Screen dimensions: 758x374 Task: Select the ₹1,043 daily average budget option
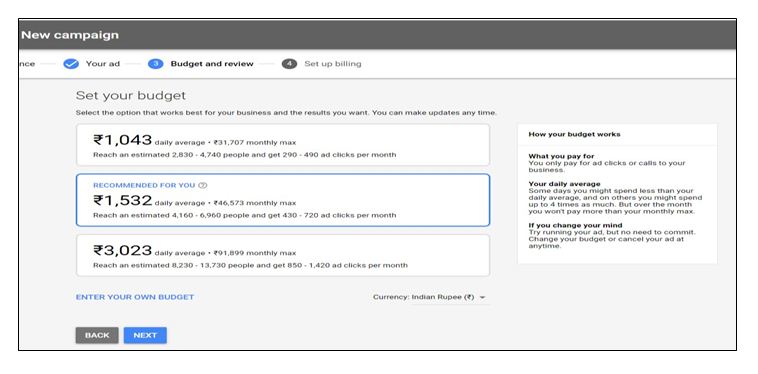tap(283, 145)
